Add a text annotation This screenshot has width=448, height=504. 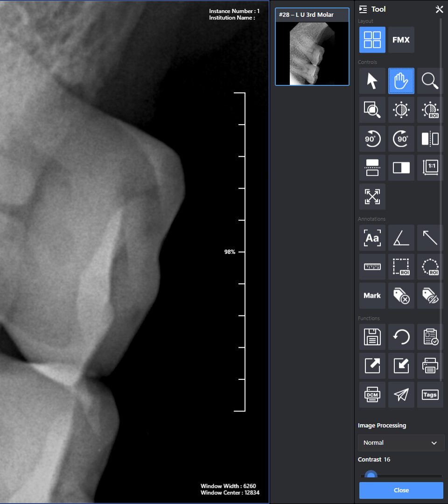372,238
